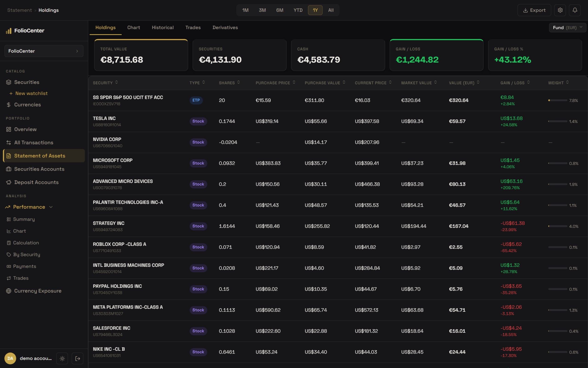
Task: Click the Securities layers icon
Action: click(9, 82)
